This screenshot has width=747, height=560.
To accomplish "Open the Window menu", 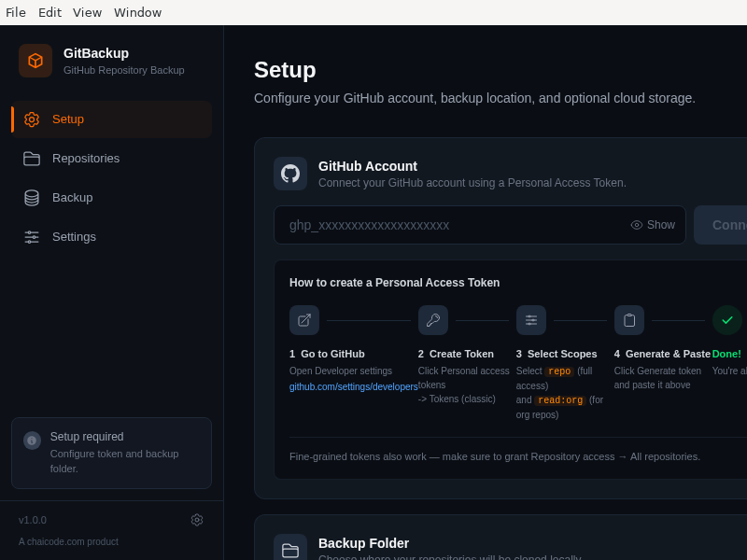I will (x=137, y=12).
